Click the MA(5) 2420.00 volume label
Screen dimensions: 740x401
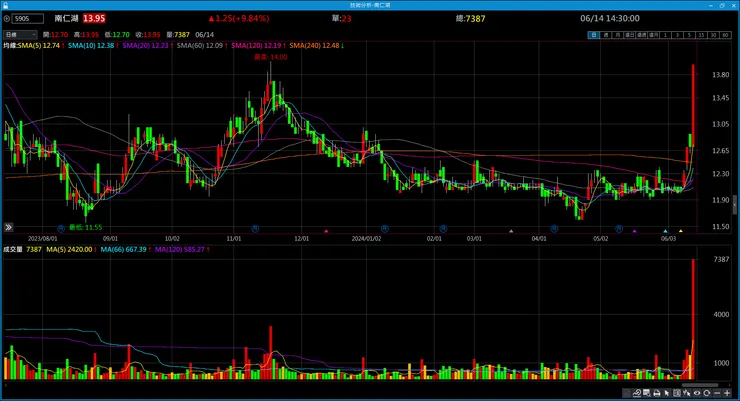click(71, 250)
